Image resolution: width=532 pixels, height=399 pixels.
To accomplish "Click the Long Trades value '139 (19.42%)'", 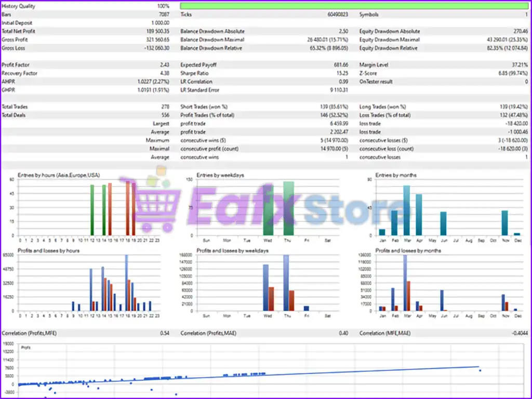I will tap(514, 107).
